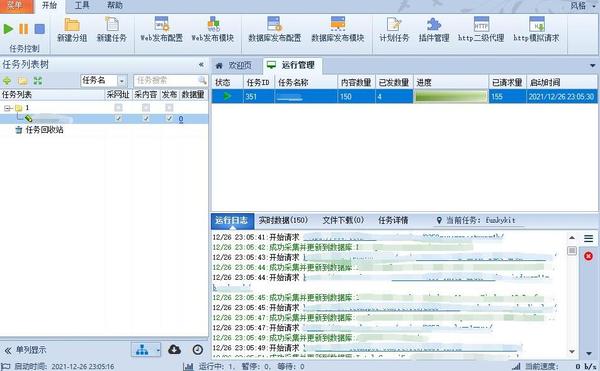Open 插件管理 puzzle icon
This screenshot has height=371, width=600.
pyautogui.click(x=434, y=30)
